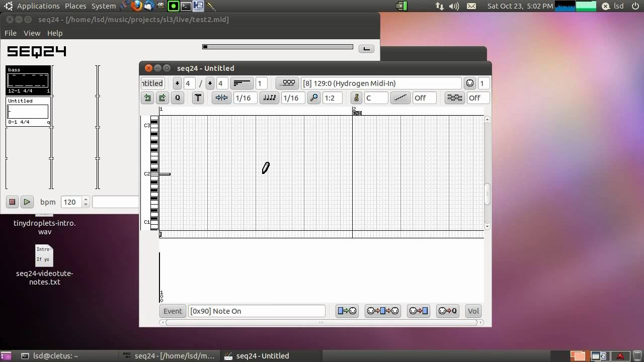The width and height of the screenshot is (644, 362).
Task: Open the Places menu
Action: tap(75, 6)
